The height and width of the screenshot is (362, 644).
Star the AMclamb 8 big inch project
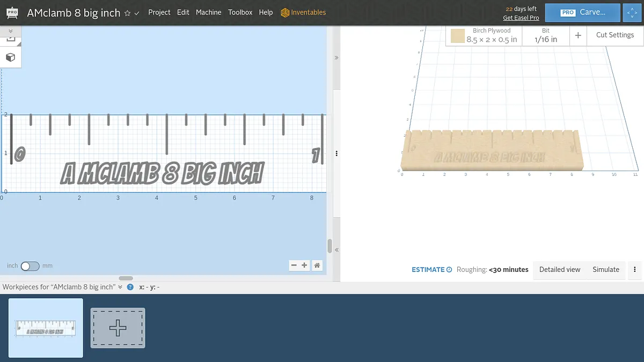click(127, 13)
